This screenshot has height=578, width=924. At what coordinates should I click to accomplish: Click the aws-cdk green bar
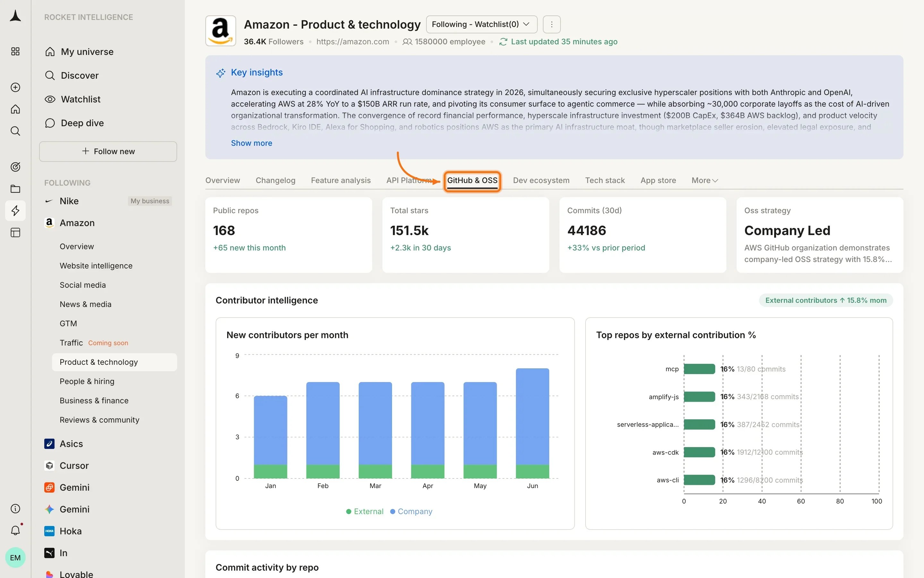[x=699, y=452]
